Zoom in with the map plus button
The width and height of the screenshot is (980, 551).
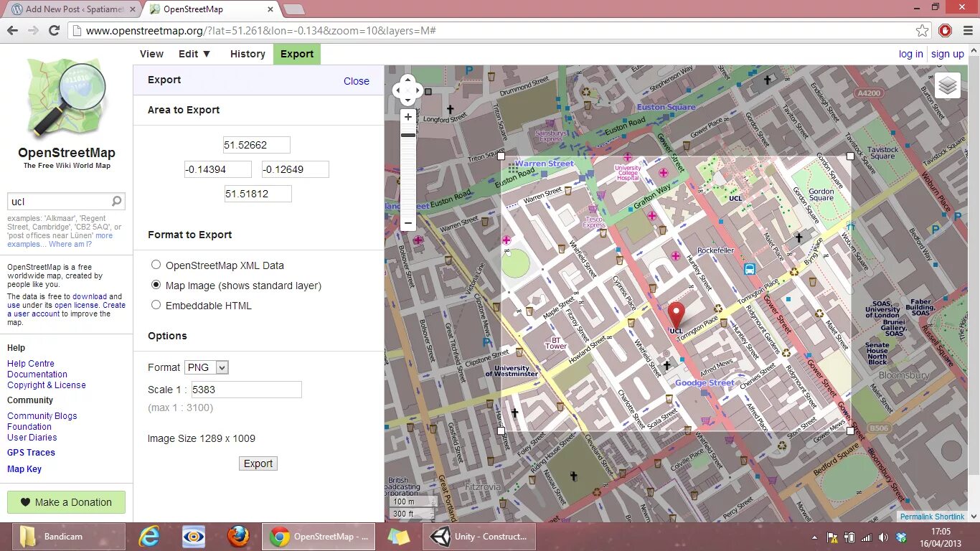coord(408,117)
